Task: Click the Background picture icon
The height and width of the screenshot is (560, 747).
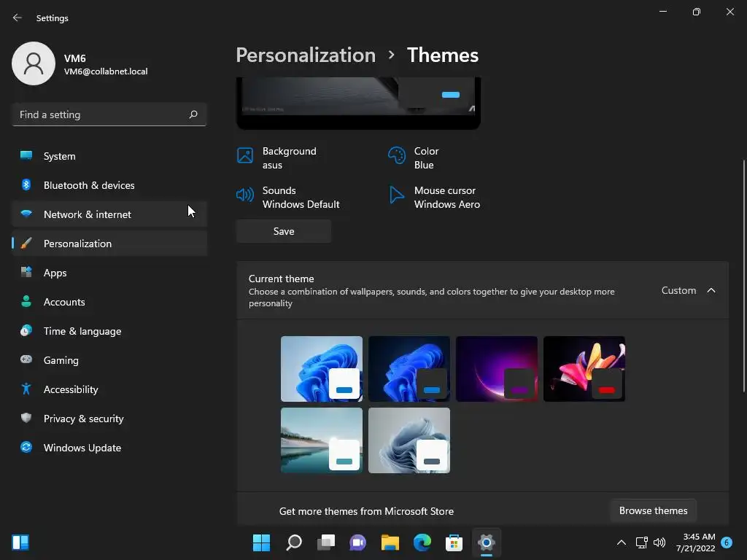Action: point(245,155)
